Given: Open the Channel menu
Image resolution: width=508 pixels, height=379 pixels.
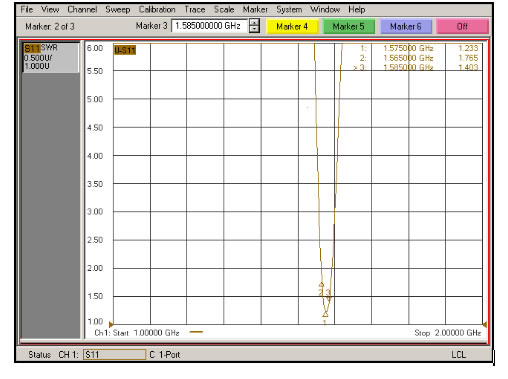Looking at the screenshot, I should point(82,9).
